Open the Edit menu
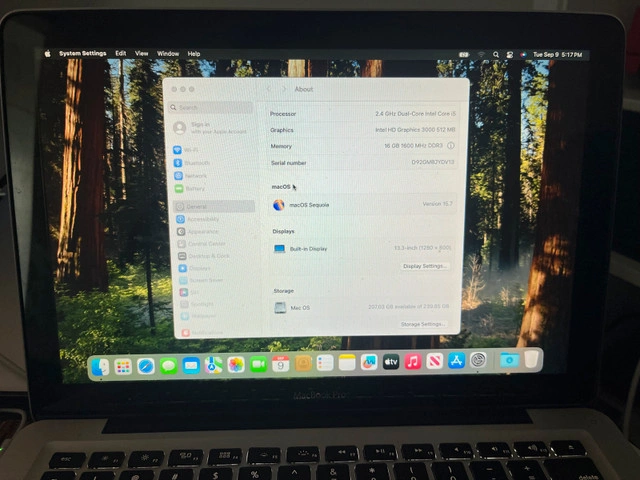 [x=120, y=53]
